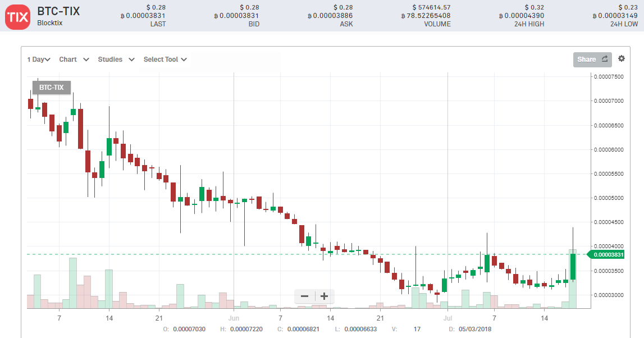Click the latest tall green candlestick
This screenshot has width=644, height=338.
point(573,267)
